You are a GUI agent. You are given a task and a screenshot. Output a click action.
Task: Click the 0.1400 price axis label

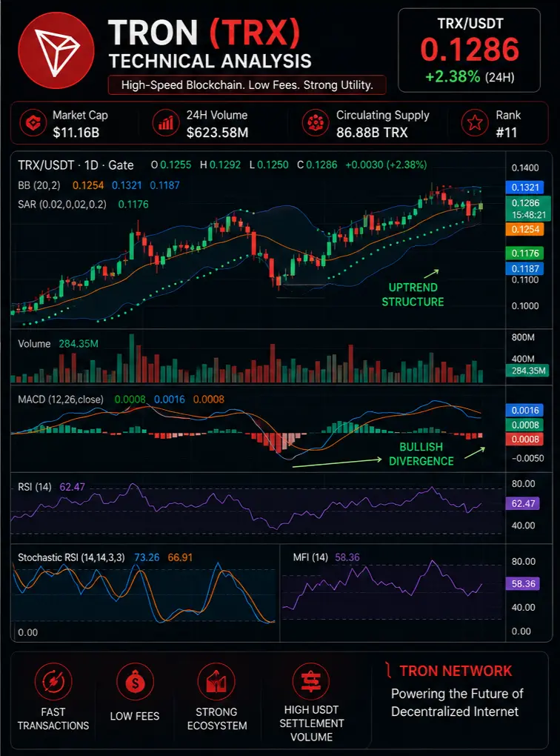click(525, 168)
